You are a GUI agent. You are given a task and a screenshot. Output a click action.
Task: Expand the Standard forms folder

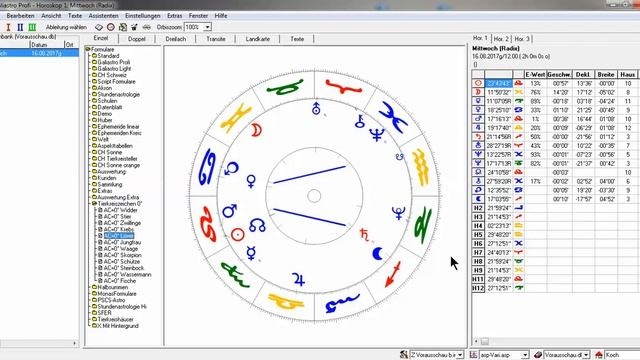[94, 56]
